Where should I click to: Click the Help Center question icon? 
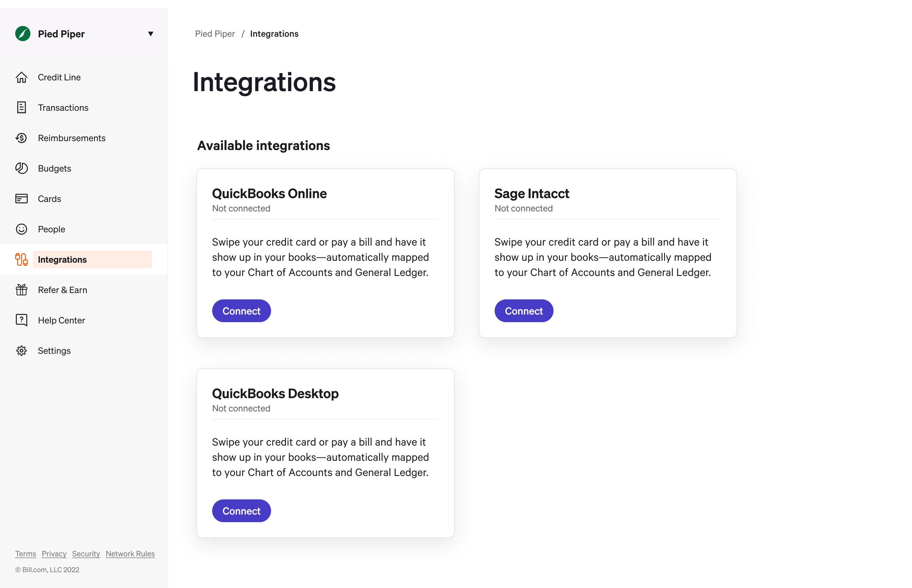click(22, 320)
